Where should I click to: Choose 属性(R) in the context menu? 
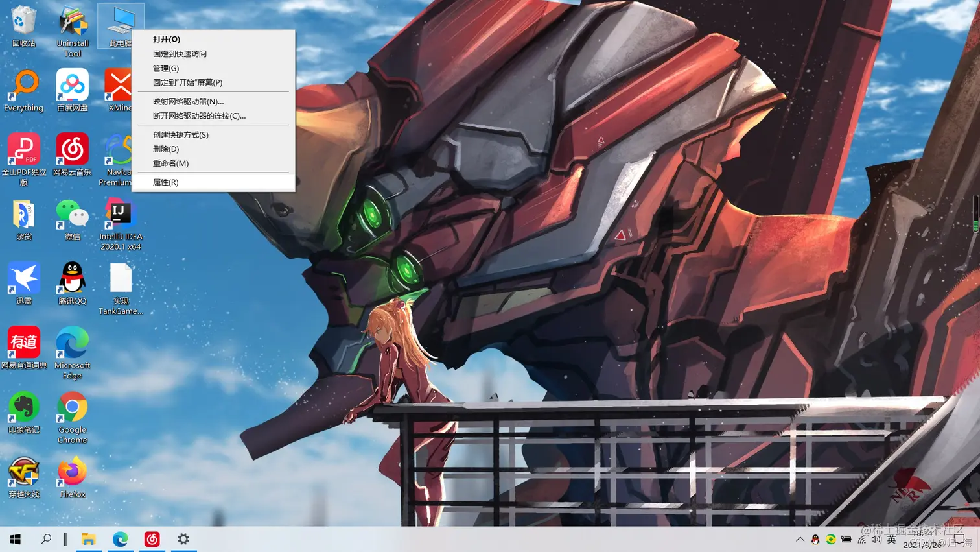pyautogui.click(x=213, y=182)
